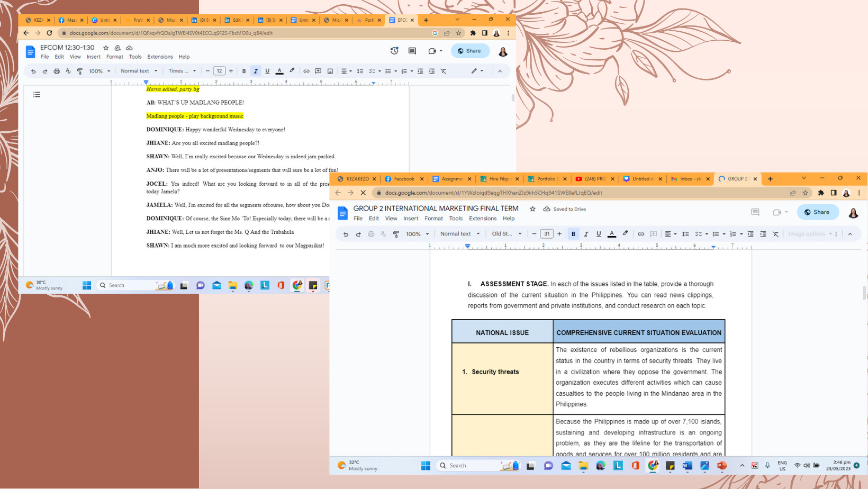Open editing mode pencil dropdown in EFCOM
Image resolution: width=868 pixels, height=489 pixels.
click(x=477, y=71)
